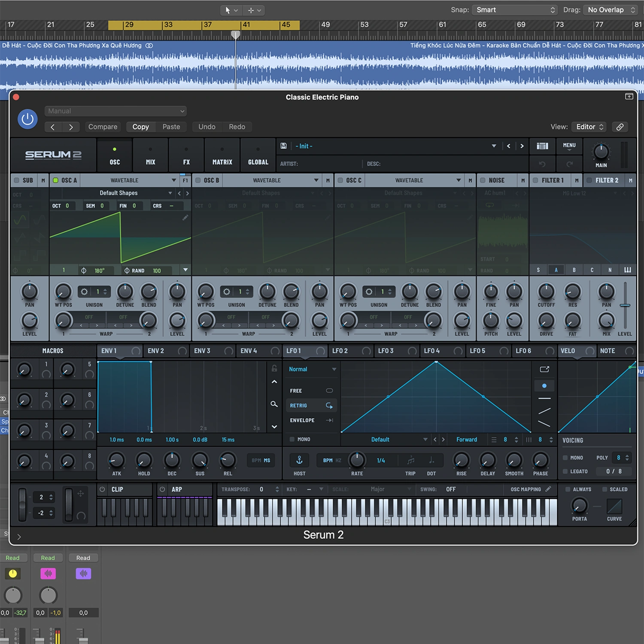Click the envelope zoom magnifier icon
This screenshot has width=644, height=644.
click(x=274, y=404)
